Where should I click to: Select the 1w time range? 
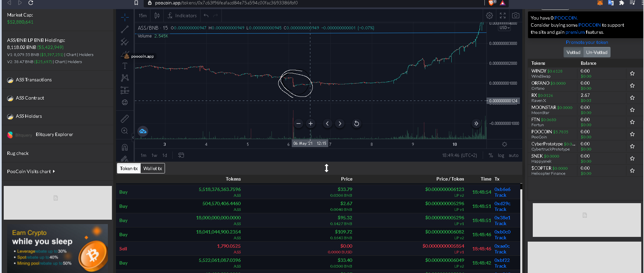154,155
